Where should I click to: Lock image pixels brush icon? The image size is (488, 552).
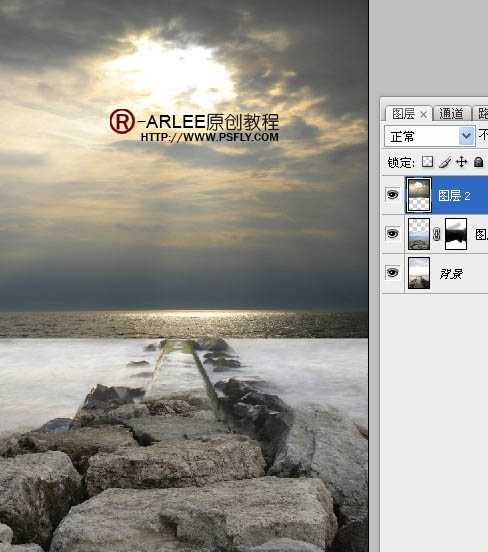click(x=445, y=162)
